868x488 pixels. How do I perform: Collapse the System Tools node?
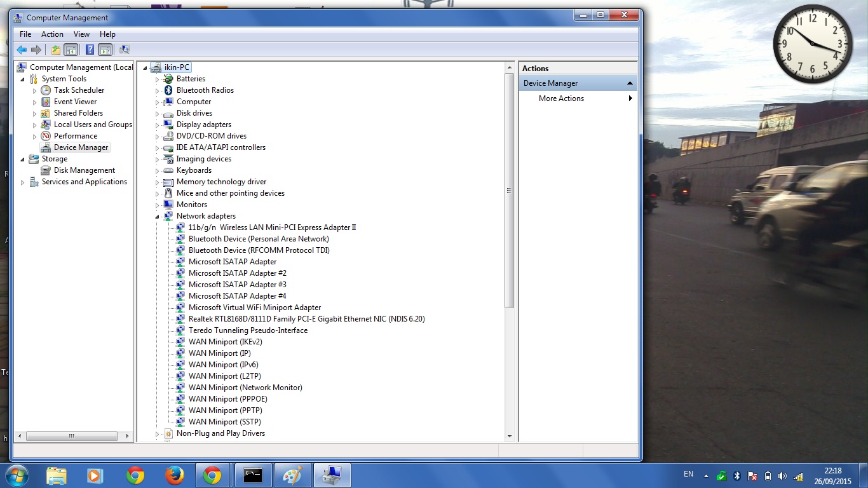click(23, 79)
